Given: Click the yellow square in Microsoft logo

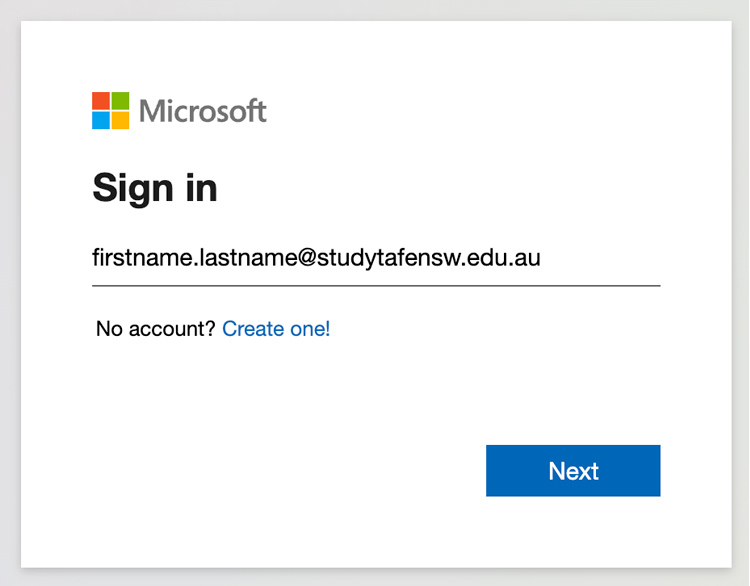Looking at the screenshot, I should click(121, 121).
